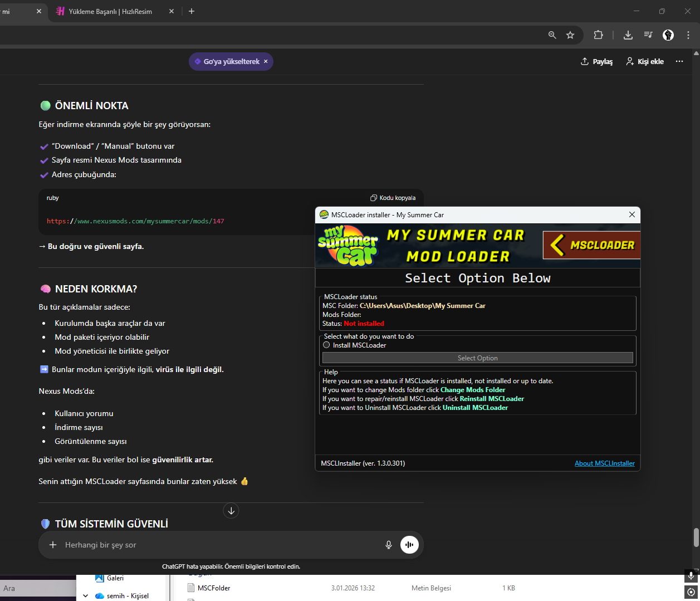The image size is (700, 601).
Task: Open the browser three-dot menu
Action: (x=688, y=35)
